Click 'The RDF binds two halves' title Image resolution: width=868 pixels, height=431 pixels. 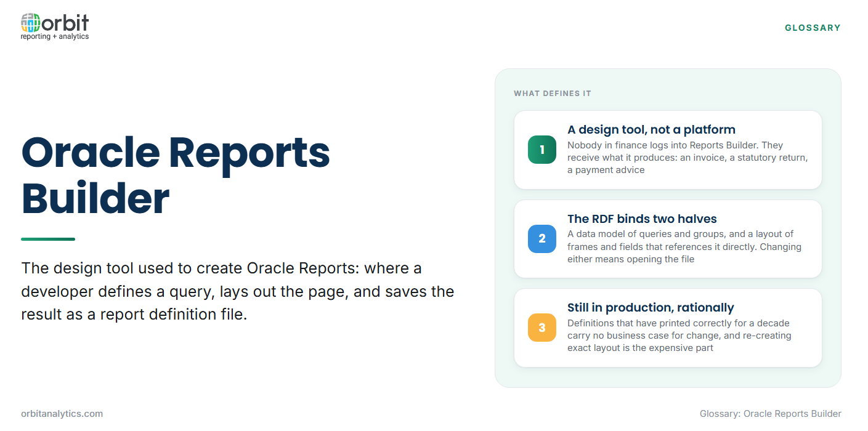pyautogui.click(x=642, y=219)
